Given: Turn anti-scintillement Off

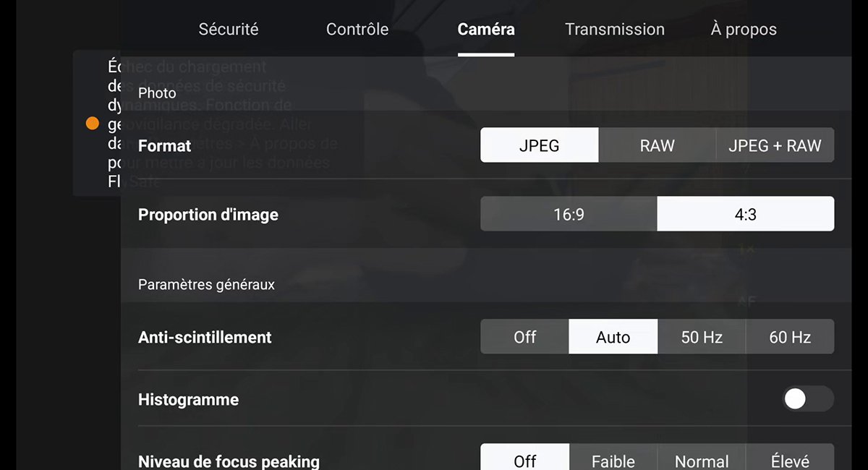Looking at the screenshot, I should [525, 337].
